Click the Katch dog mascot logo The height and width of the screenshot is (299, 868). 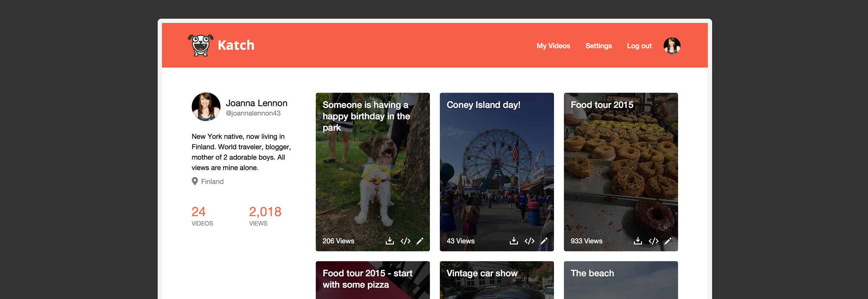click(x=200, y=45)
